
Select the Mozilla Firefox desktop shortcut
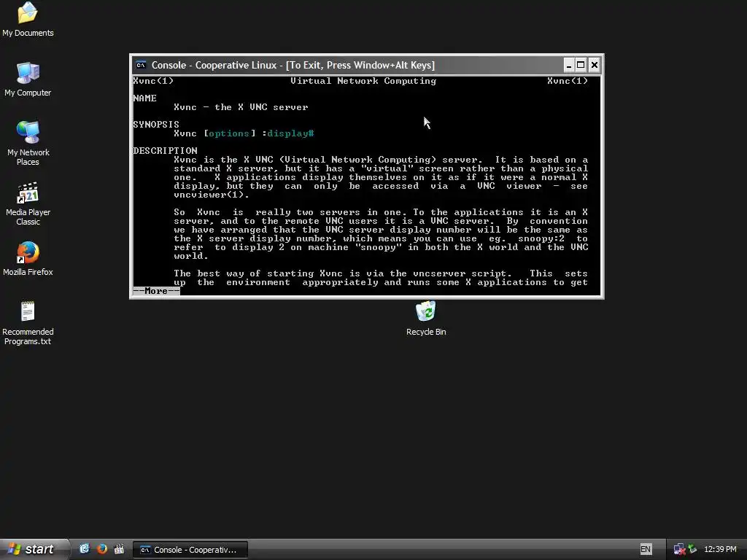pyautogui.click(x=28, y=259)
